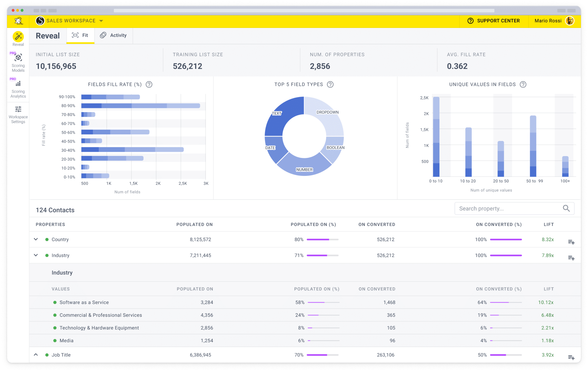Switch to the Activity tab
This screenshot has height=371, width=588.
[114, 35]
